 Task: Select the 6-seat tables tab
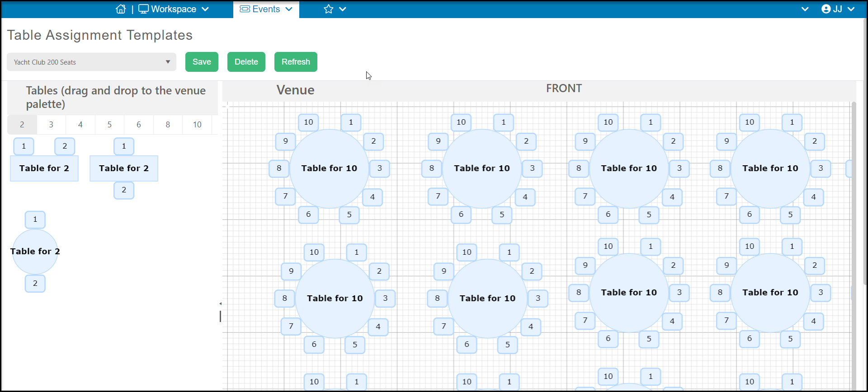tap(139, 125)
